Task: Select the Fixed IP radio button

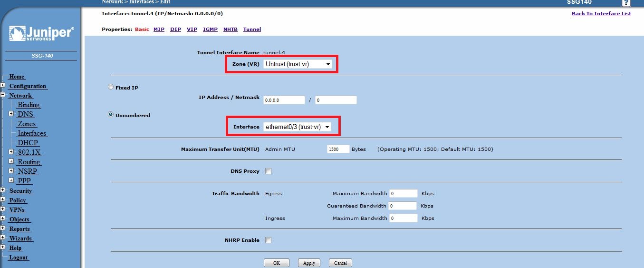Action: pyautogui.click(x=111, y=88)
